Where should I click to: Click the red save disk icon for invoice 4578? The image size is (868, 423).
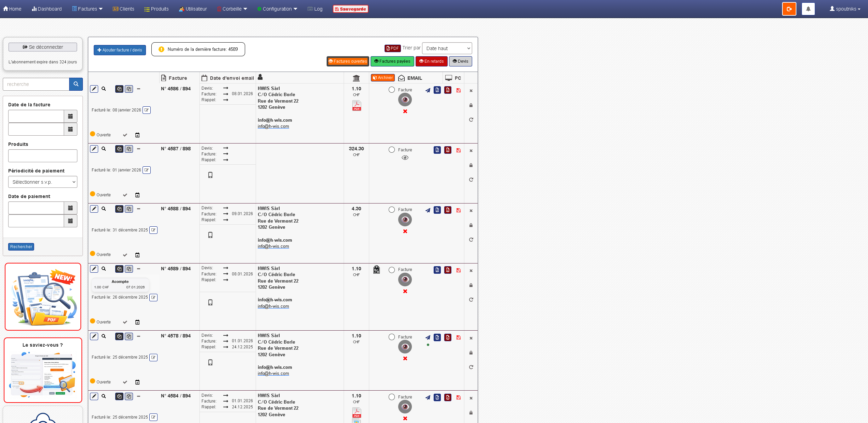coord(459,337)
